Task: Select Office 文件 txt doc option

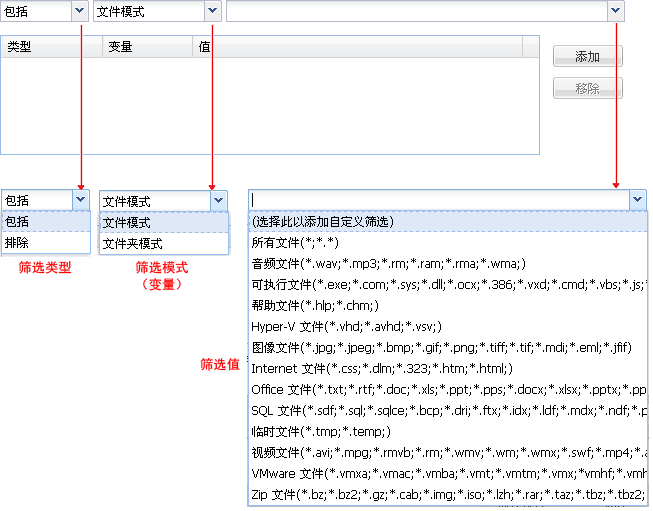Action: (x=448, y=389)
